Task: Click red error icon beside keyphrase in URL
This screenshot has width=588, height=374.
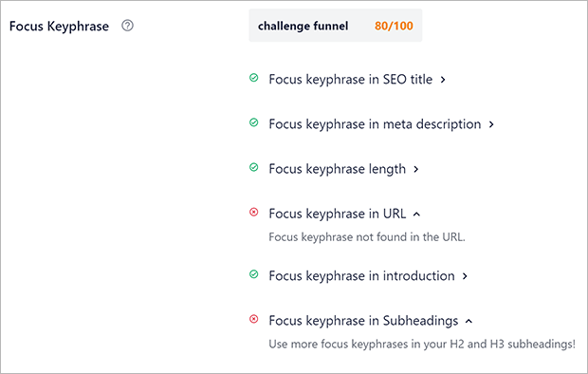Action: pos(254,213)
